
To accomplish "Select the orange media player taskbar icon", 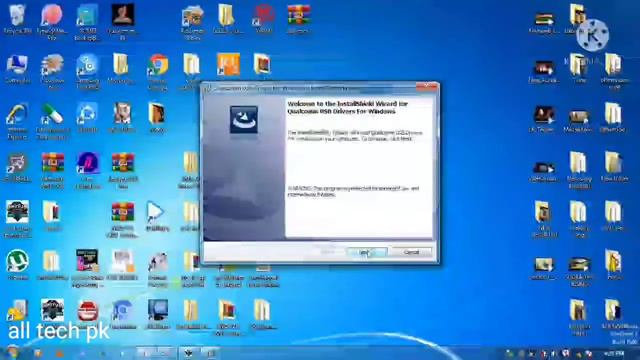I will (x=59, y=353).
